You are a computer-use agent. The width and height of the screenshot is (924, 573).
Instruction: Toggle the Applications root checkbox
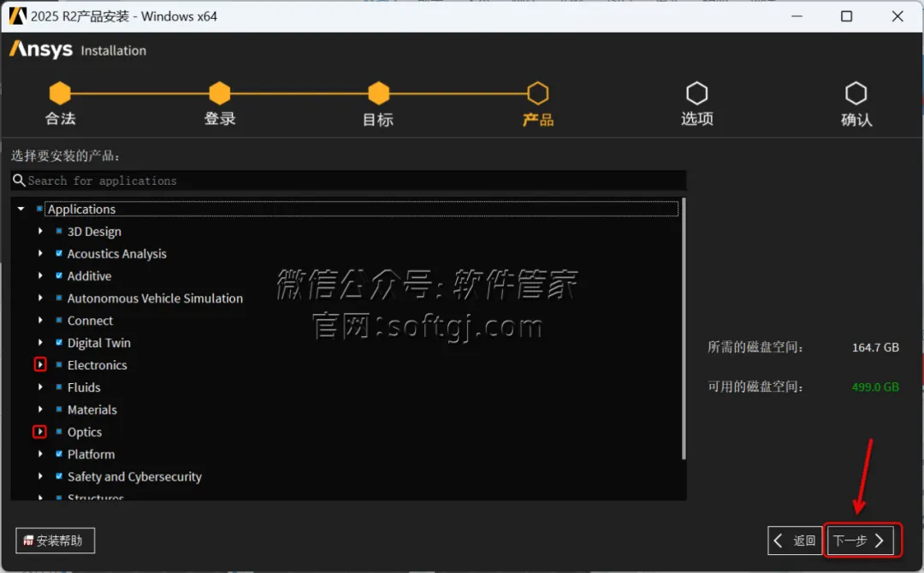tap(39, 209)
